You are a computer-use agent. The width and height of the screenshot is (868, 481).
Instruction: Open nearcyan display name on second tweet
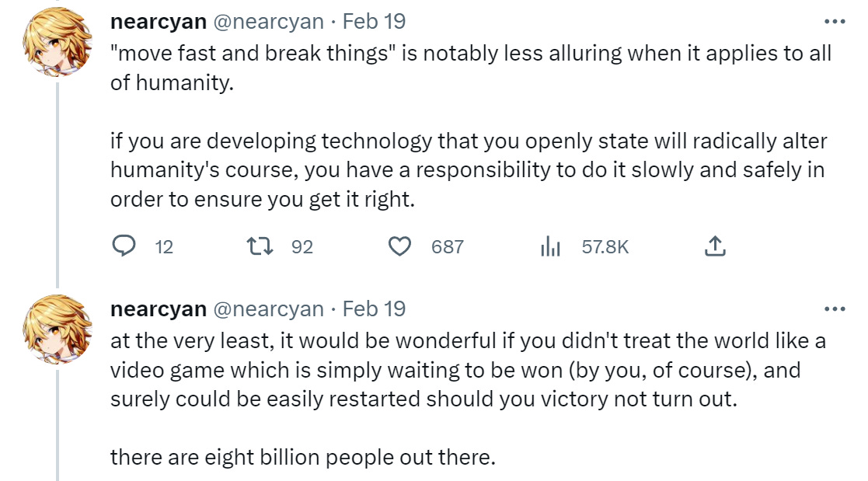159,309
